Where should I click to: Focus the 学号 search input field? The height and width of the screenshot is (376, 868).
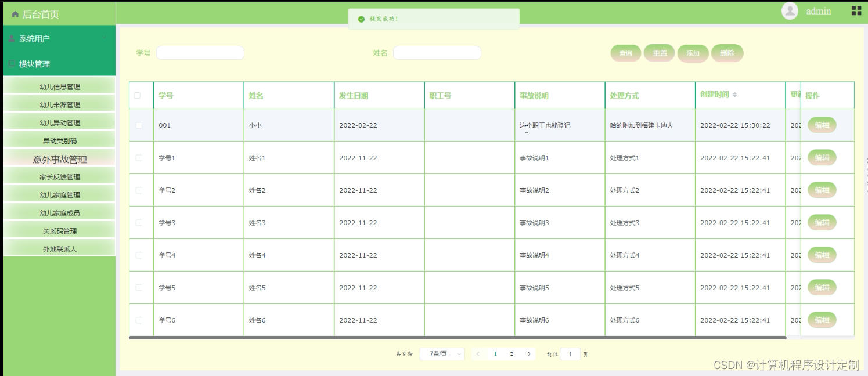200,53
